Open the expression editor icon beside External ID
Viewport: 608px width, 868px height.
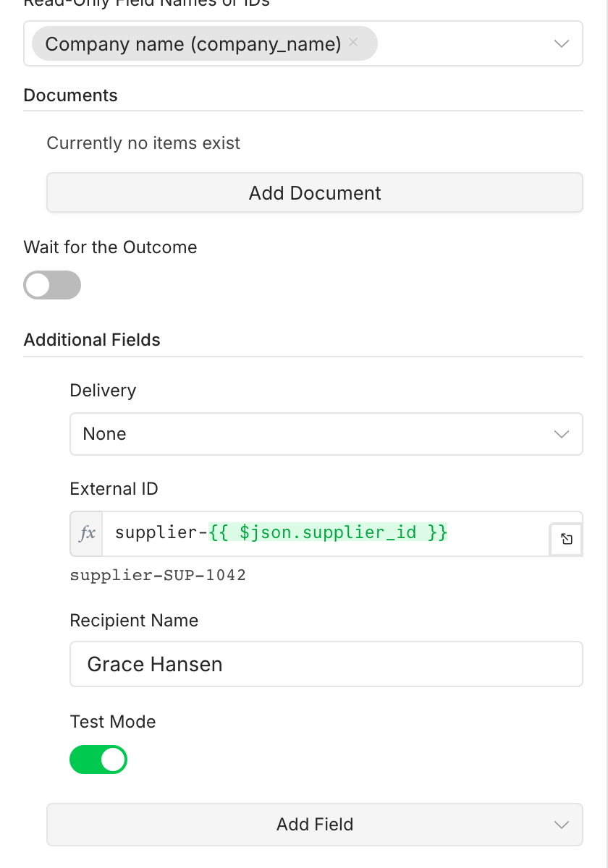[x=567, y=539]
